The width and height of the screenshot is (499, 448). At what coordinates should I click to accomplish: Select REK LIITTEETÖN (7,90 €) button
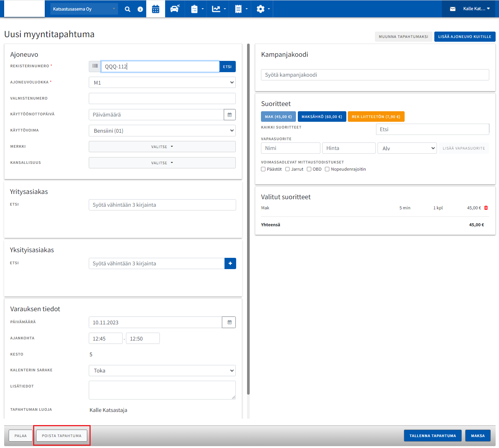[x=376, y=117]
